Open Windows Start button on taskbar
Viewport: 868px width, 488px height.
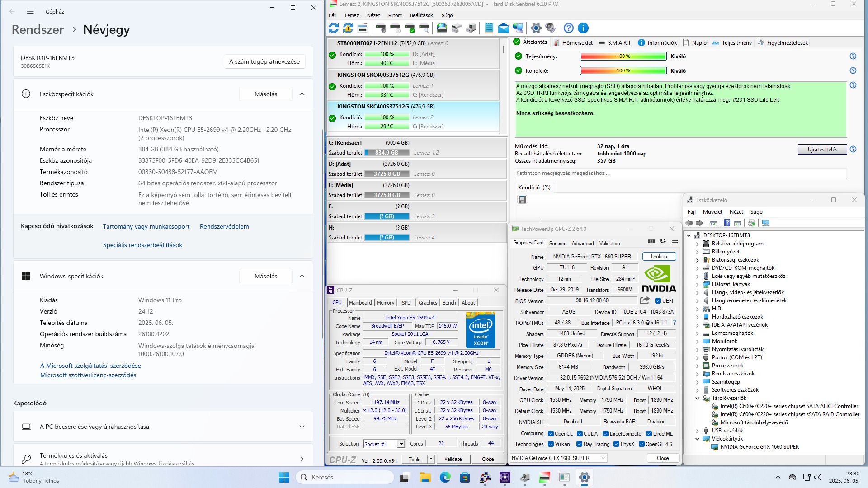pyautogui.click(x=284, y=477)
